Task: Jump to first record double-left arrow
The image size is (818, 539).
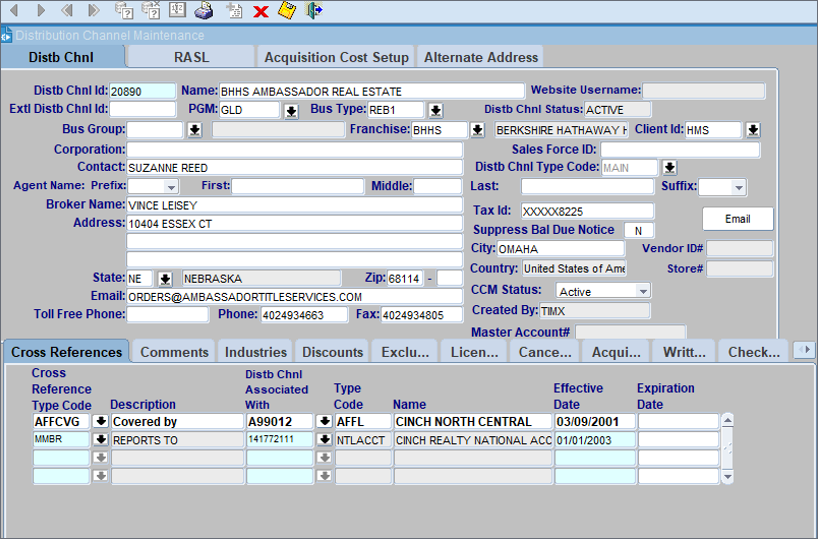Action: pos(67,10)
